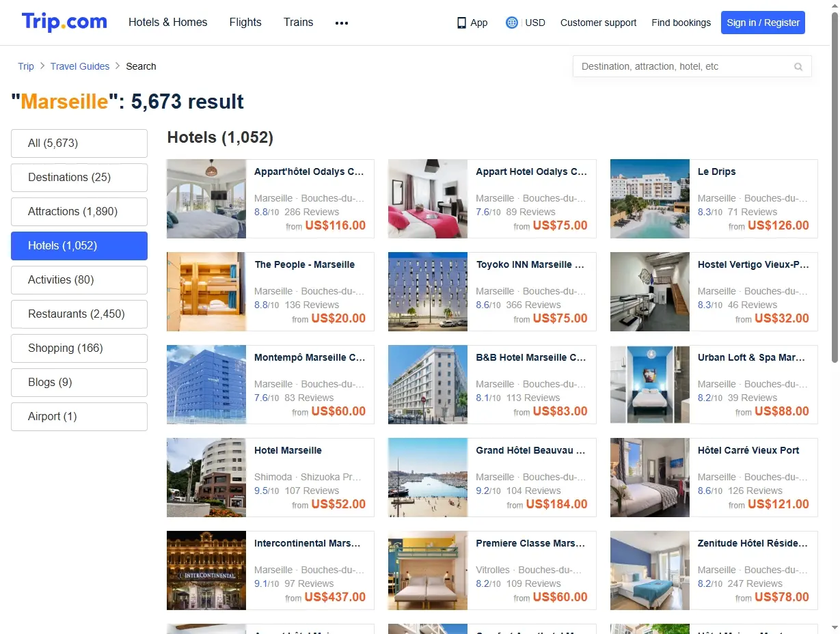Viewport: 840px width, 634px height.
Task: Click the US$126.00 price
Action: 778,225
